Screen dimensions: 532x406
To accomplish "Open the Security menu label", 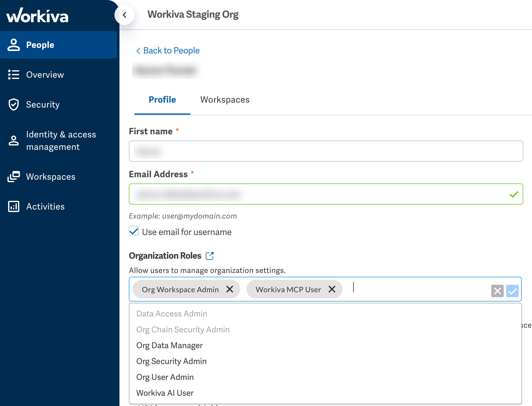I will tap(43, 104).
